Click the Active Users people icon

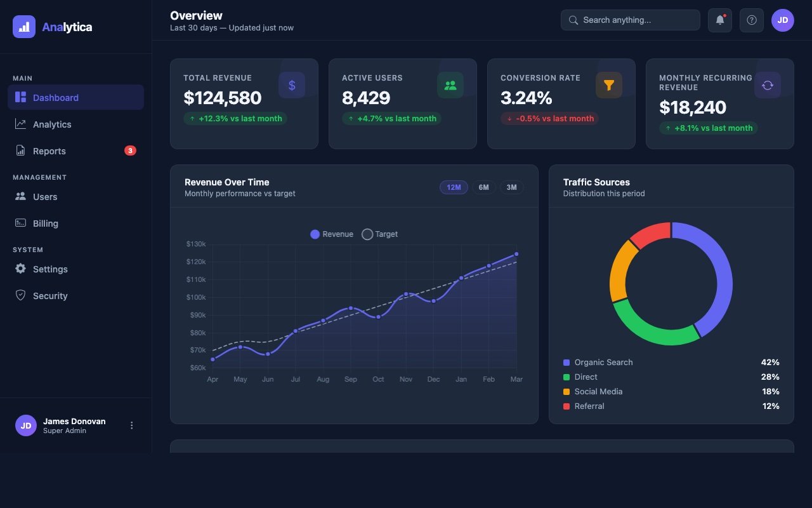[x=450, y=85]
